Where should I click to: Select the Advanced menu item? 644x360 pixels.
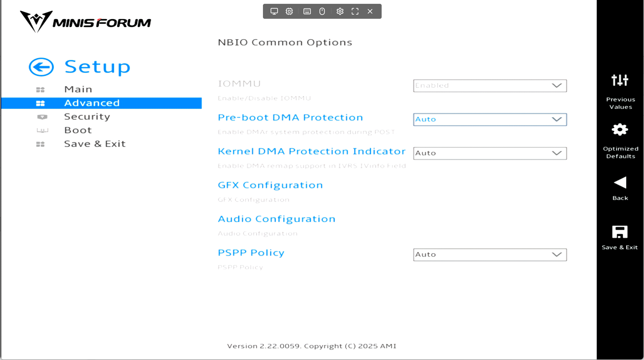point(101,103)
